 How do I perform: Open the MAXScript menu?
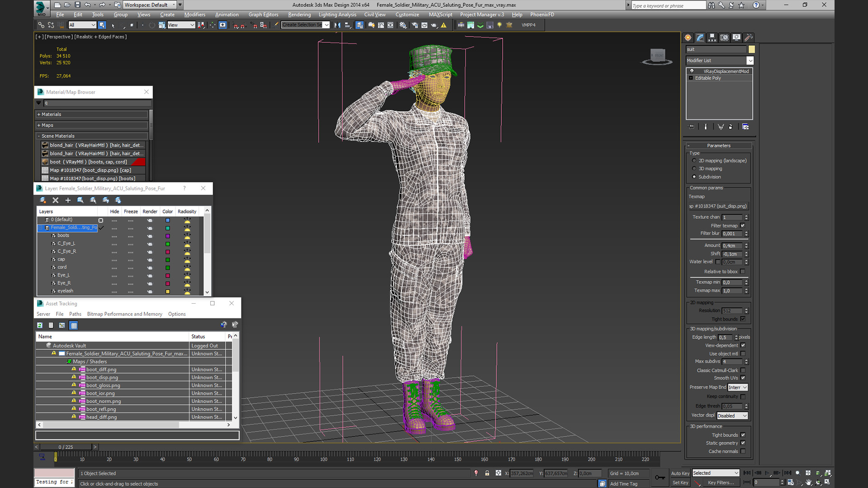(x=440, y=14)
